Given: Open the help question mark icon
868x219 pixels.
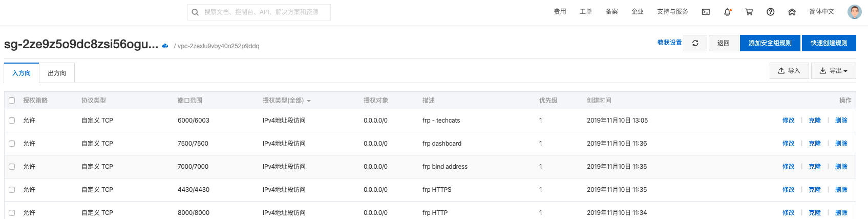Looking at the screenshot, I should (x=770, y=12).
